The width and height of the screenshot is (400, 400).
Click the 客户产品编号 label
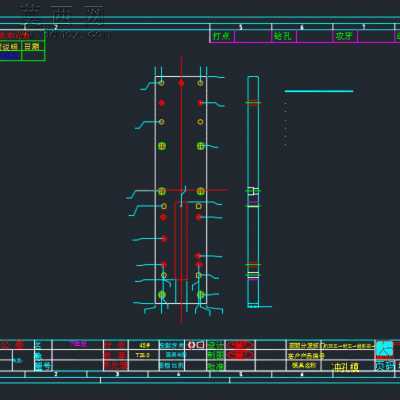[x=306, y=356]
